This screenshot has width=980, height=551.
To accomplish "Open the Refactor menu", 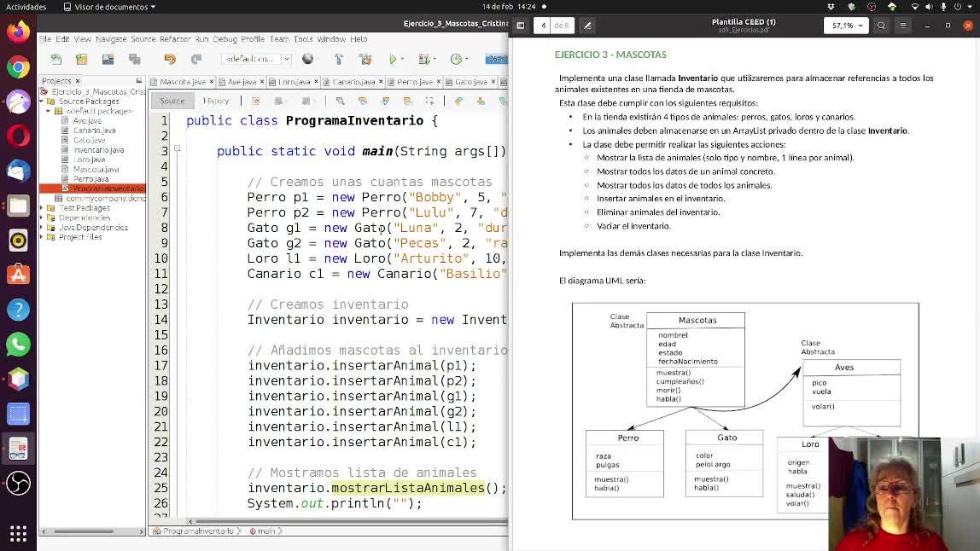I will 175,39.
